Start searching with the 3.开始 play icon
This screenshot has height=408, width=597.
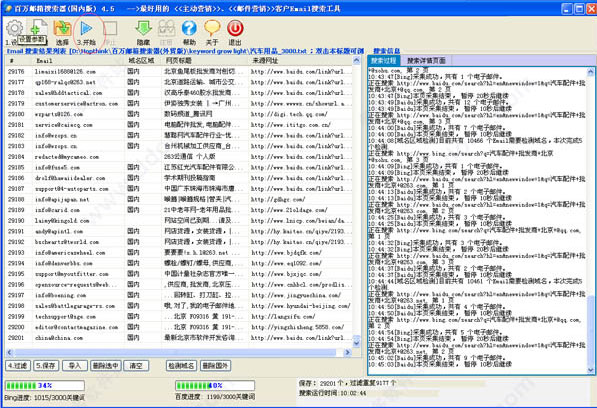[x=86, y=28]
